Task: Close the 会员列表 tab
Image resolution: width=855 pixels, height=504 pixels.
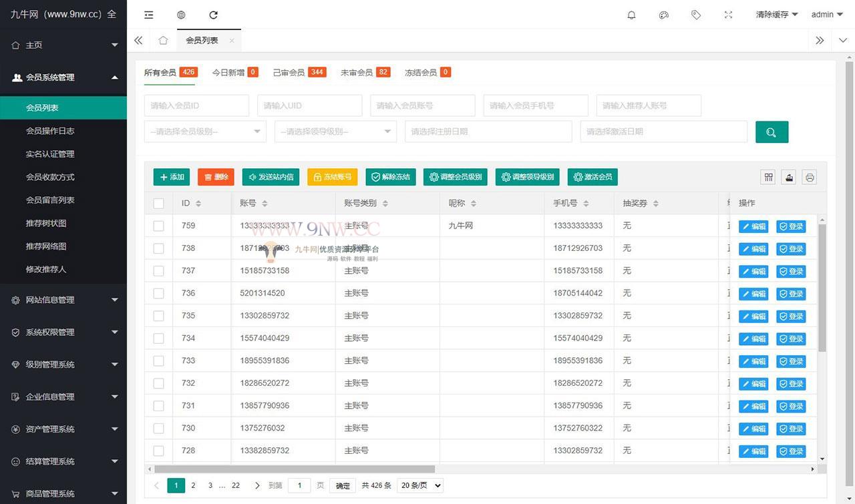Action: pyautogui.click(x=232, y=41)
